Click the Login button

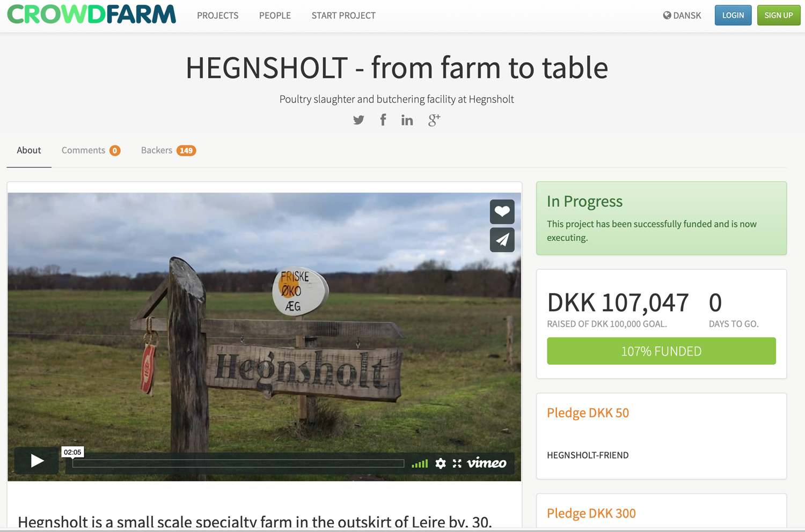(x=733, y=15)
